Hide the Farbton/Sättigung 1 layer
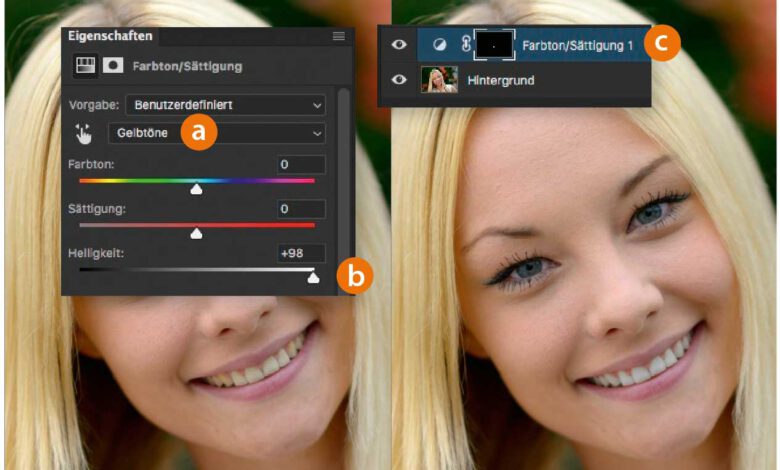 click(398, 45)
